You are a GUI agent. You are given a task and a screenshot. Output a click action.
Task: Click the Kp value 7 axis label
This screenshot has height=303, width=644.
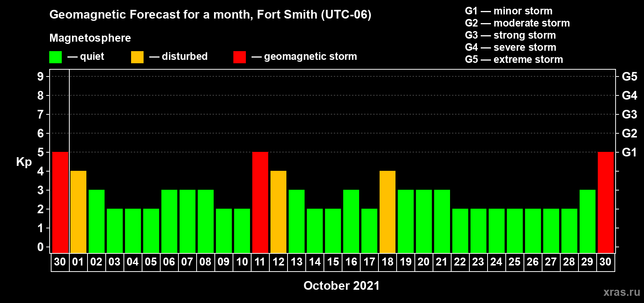pyautogui.click(x=41, y=114)
